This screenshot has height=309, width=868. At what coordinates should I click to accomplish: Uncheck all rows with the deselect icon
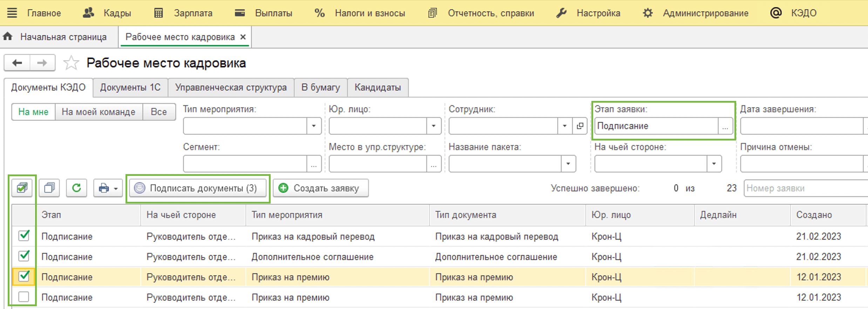[49, 188]
